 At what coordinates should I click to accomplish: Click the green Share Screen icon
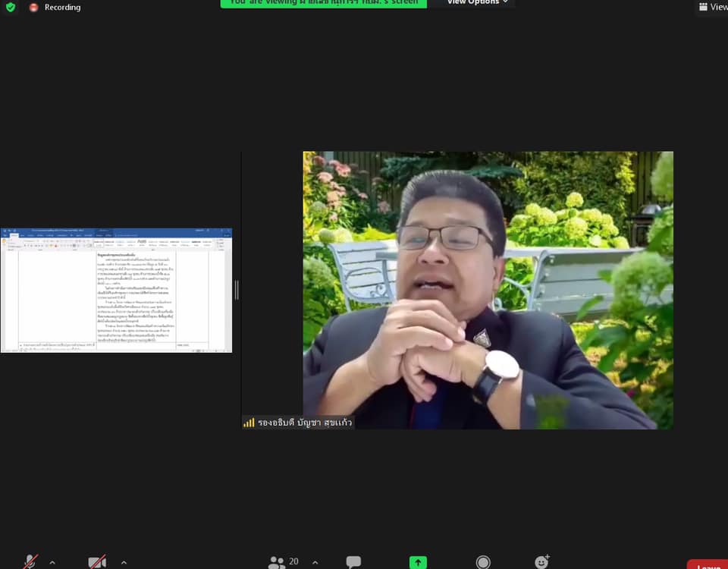418,562
